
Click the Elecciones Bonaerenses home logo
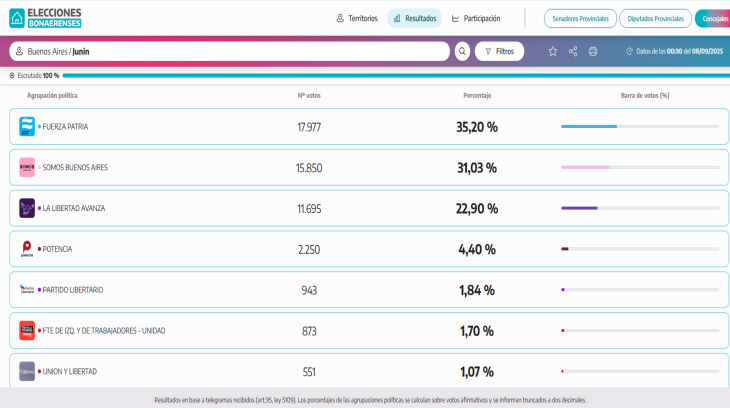coord(45,18)
